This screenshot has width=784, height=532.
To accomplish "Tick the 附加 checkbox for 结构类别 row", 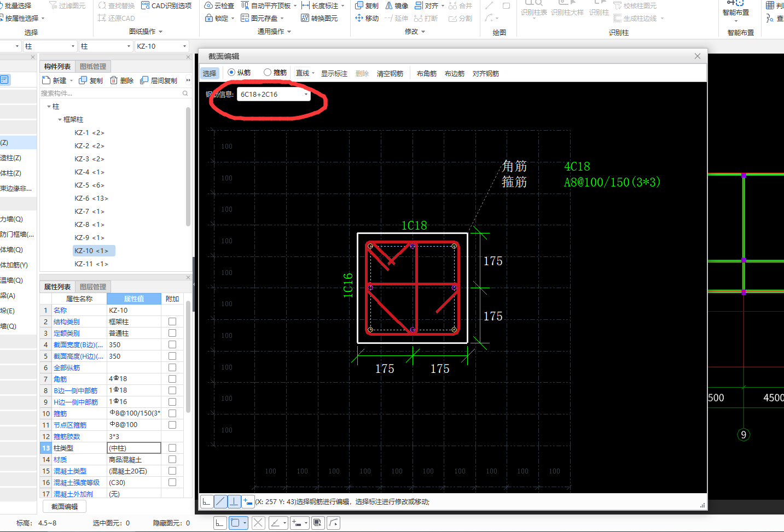I will pos(172,321).
